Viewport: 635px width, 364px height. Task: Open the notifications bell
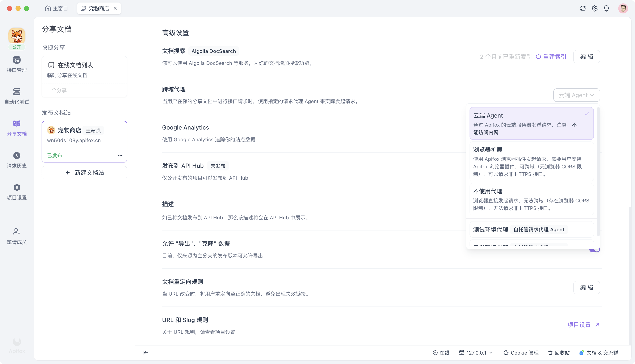click(606, 8)
